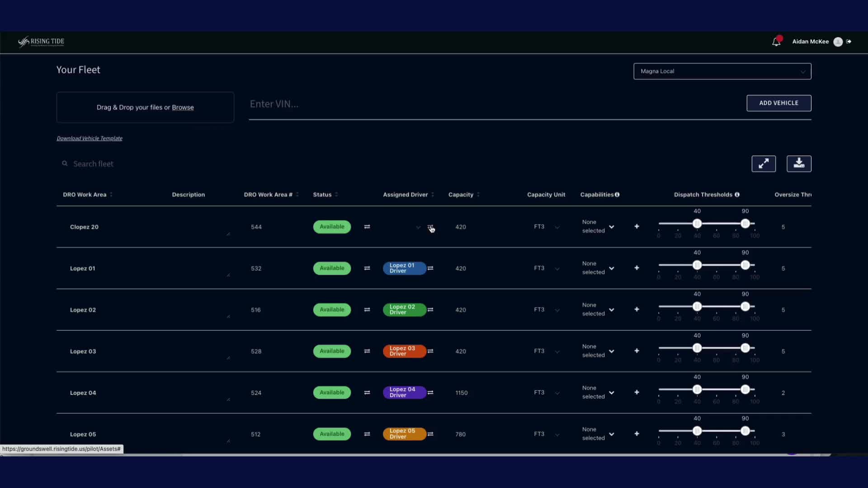Sort by the Status column
The image size is (868, 488).
336,195
